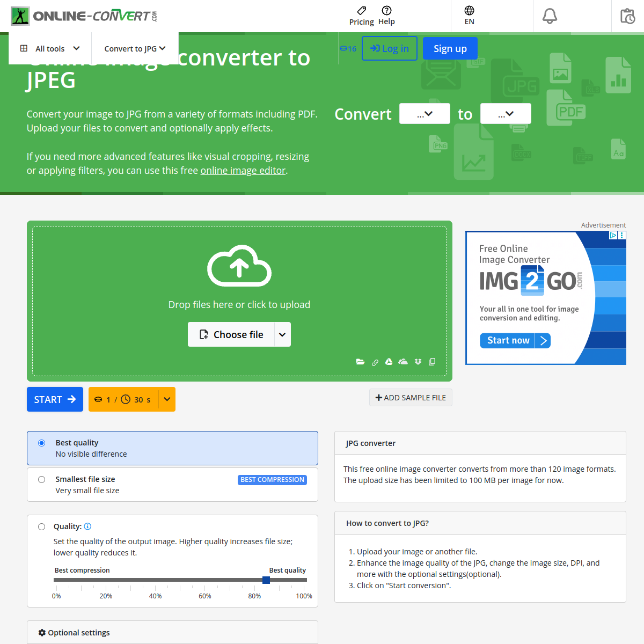Click the quality slider handle

point(266,580)
